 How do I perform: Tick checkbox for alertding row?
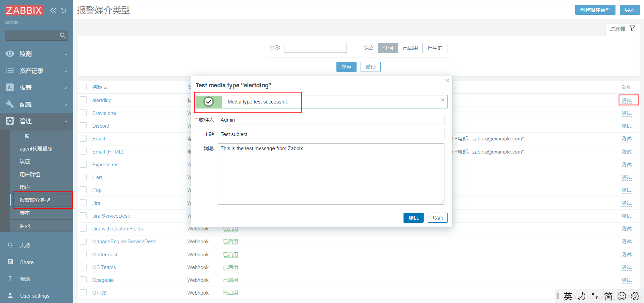[83, 100]
